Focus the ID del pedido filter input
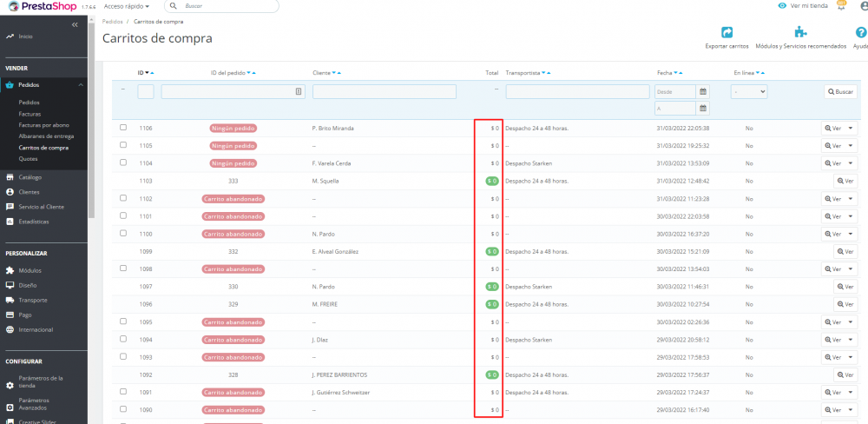This screenshot has height=424, width=868. click(233, 91)
